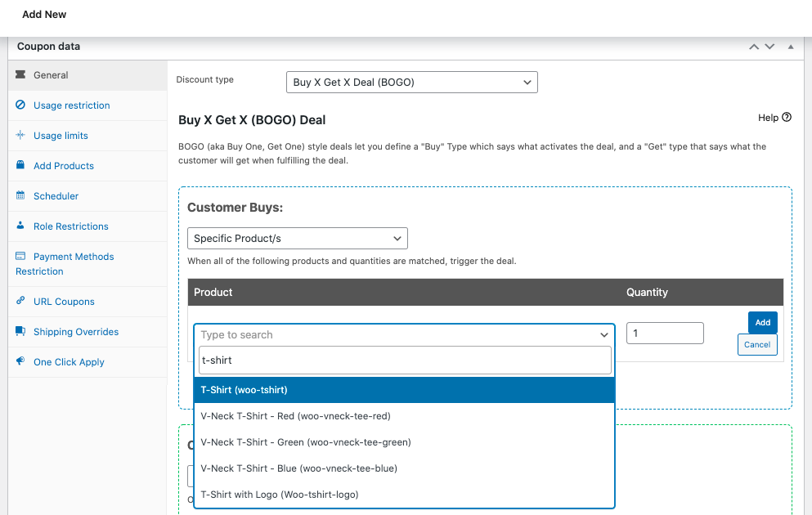Collapse the Coupon data panel
Viewport: 812px width, 515px height.
pyautogui.click(x=791, y=47)
